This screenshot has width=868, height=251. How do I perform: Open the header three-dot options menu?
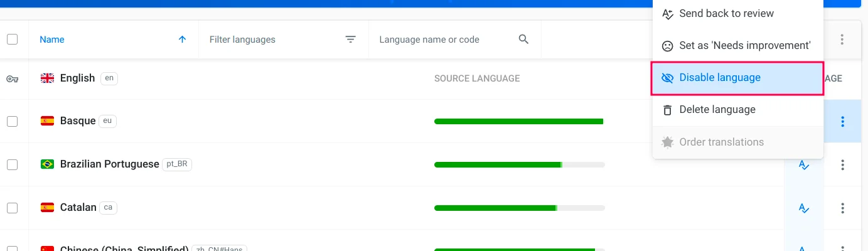pyautogui.click(x=842, y=40)
